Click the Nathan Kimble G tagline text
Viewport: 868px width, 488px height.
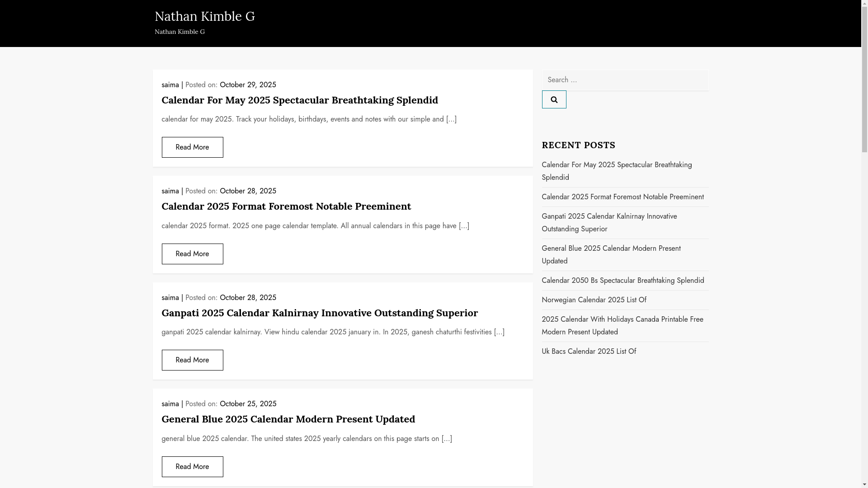pos(179,32)
